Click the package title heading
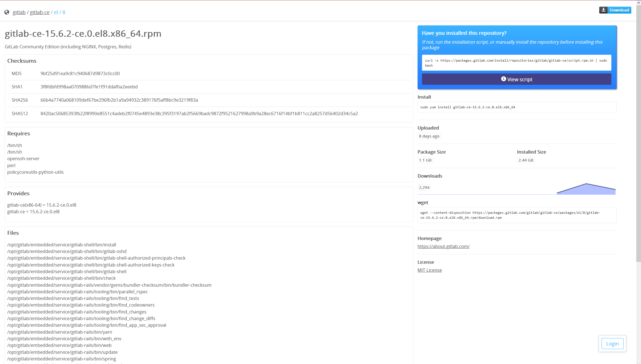The image size is (641, 364). [x=83, y=33]
